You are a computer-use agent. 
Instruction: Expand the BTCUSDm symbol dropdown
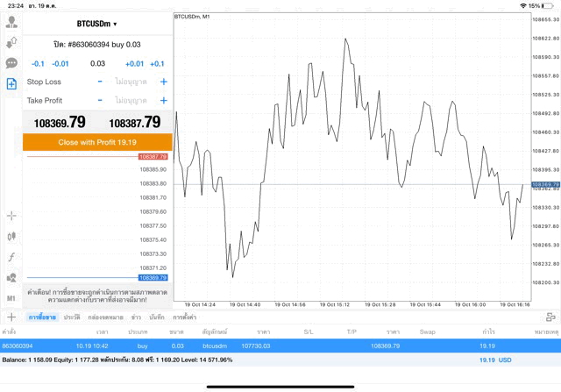click(96, 24)
